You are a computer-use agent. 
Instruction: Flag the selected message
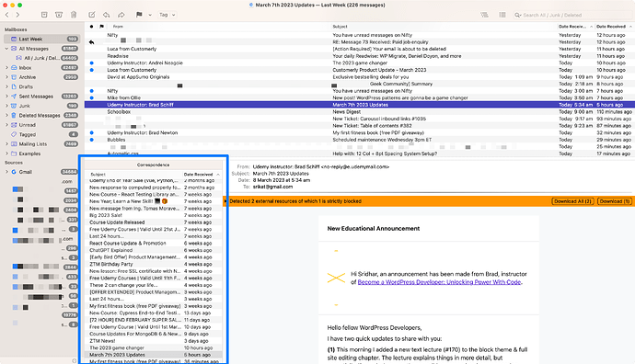pyautogui.click(x=139, y=15)
